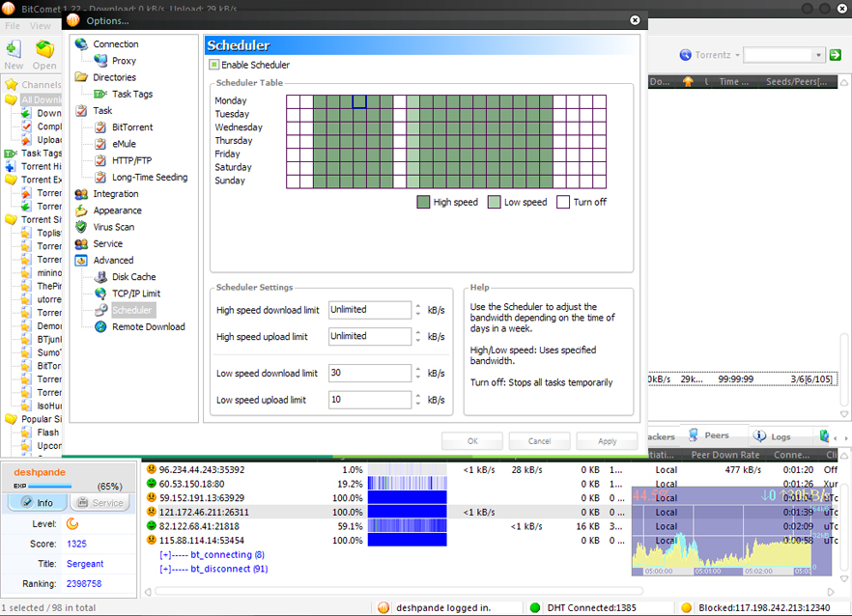Open the File menu in BitComet

point(13,25)
